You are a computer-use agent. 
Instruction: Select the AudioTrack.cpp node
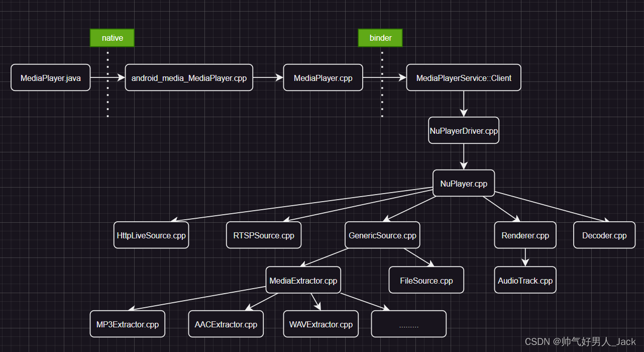point(525,280)
